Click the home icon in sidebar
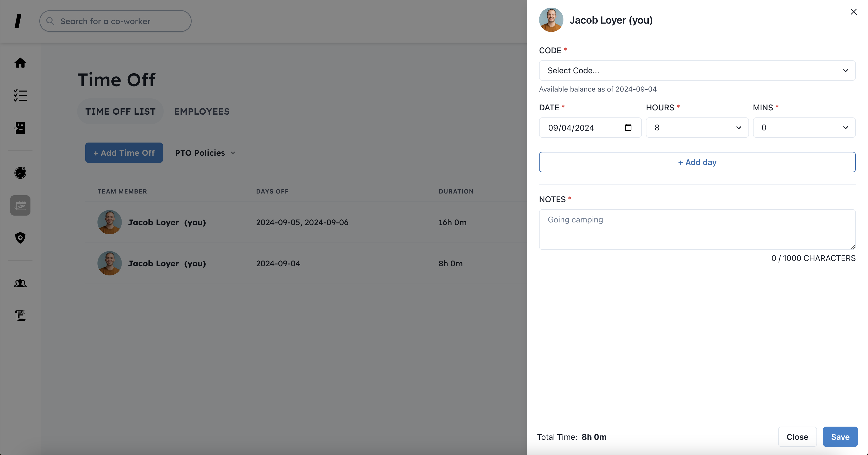The width and height of the screenshot is (868, 455). 20,63
